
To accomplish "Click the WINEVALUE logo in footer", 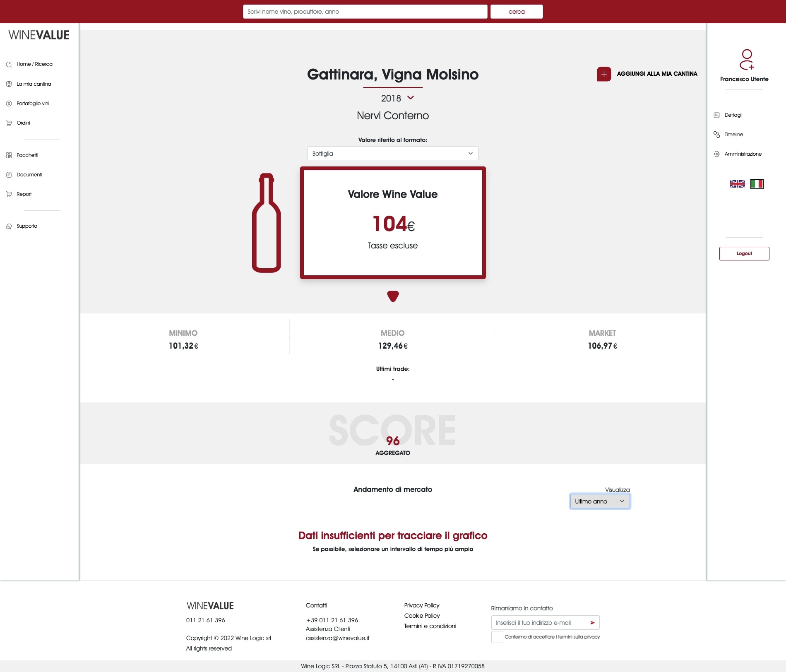I will coord(210,606).
